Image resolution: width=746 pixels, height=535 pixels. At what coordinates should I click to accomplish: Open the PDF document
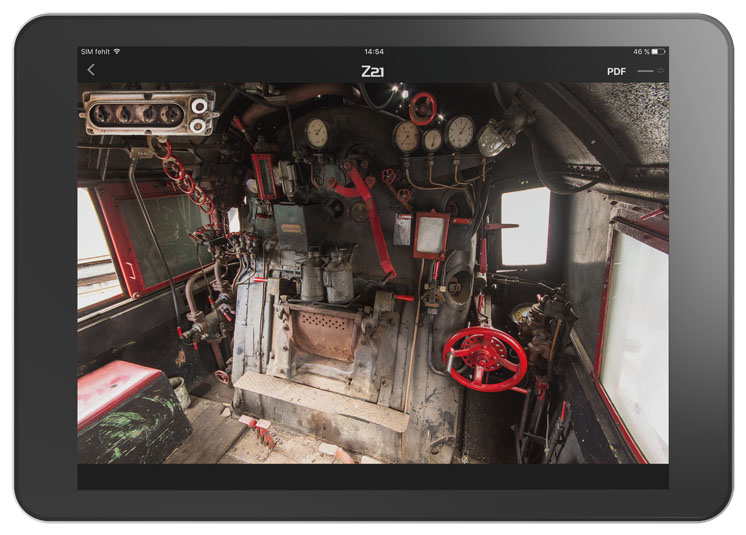point(616,72)
